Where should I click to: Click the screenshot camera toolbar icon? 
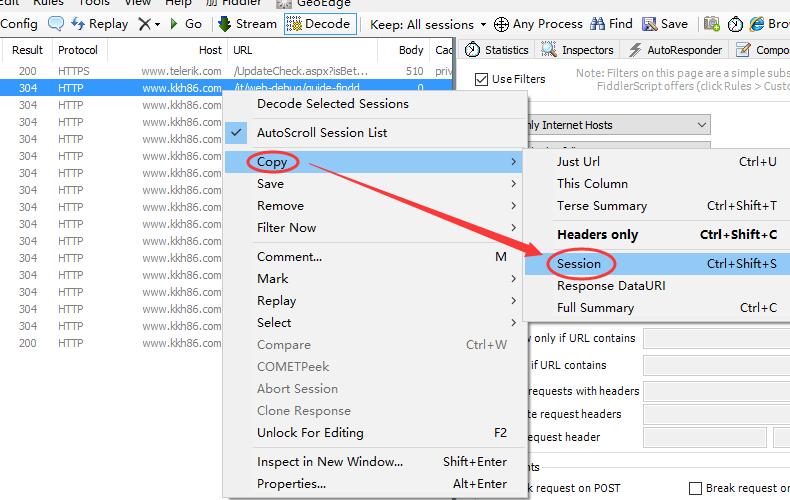[x=711, y=24]
